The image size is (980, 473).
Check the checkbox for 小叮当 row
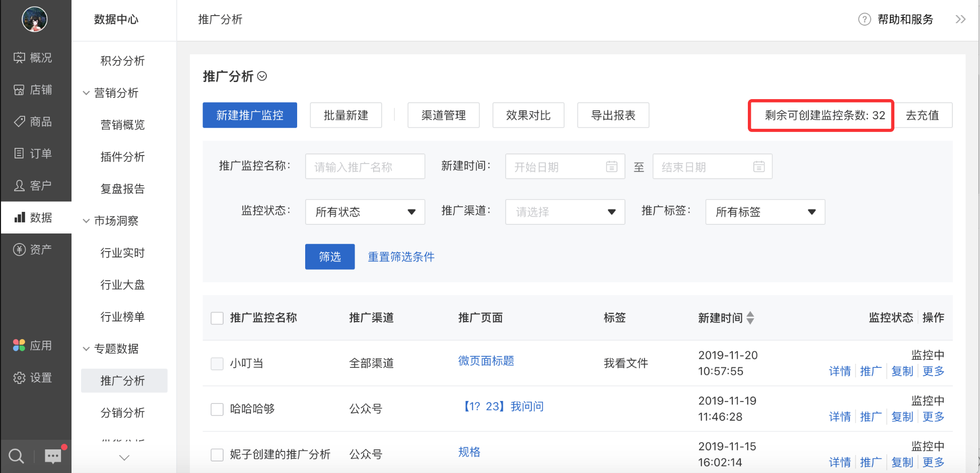217,363
